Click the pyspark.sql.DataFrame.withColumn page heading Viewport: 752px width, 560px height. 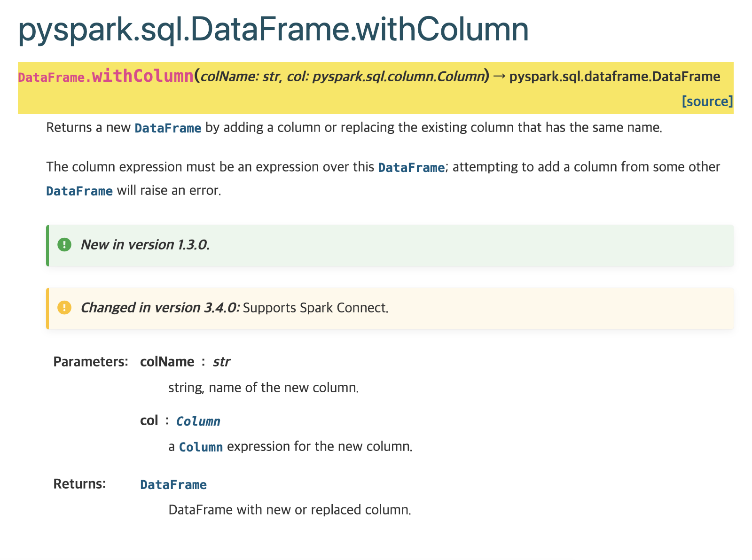(273, 29)
